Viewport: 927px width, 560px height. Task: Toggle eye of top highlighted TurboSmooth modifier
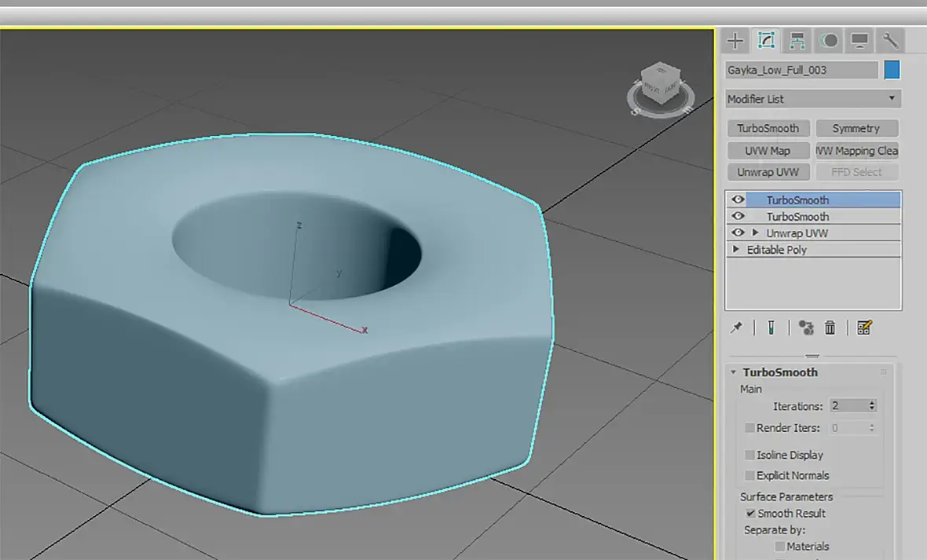[738, 199]
